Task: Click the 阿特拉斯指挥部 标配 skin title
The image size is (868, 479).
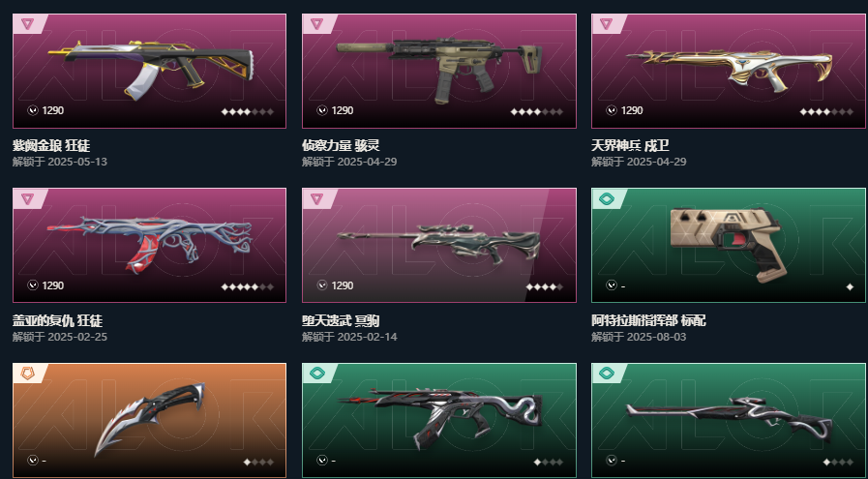Action: click(648, 320)
